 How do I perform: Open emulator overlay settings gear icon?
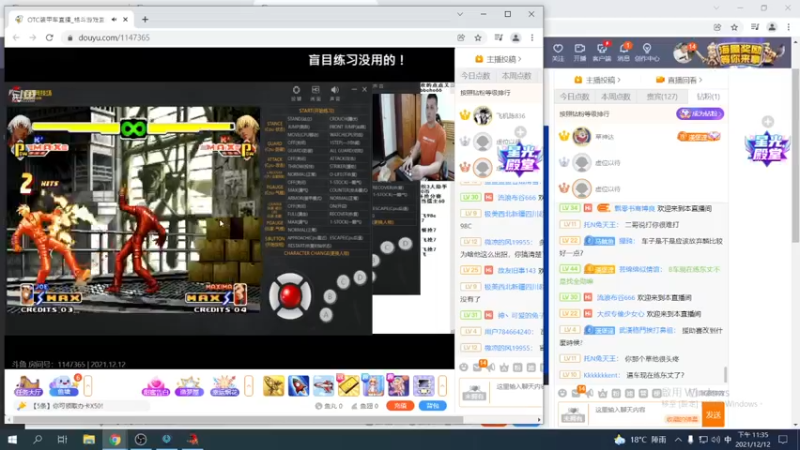296,90
